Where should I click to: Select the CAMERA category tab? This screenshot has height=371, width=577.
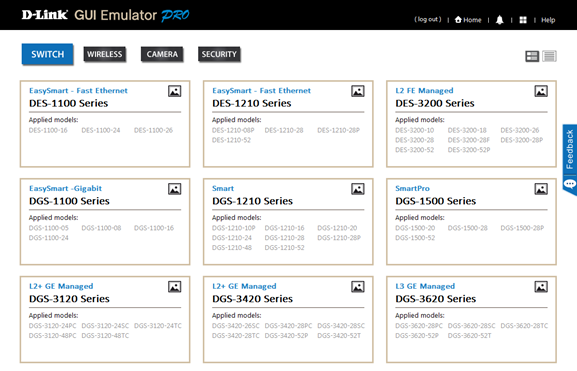(x=162, y=54)
